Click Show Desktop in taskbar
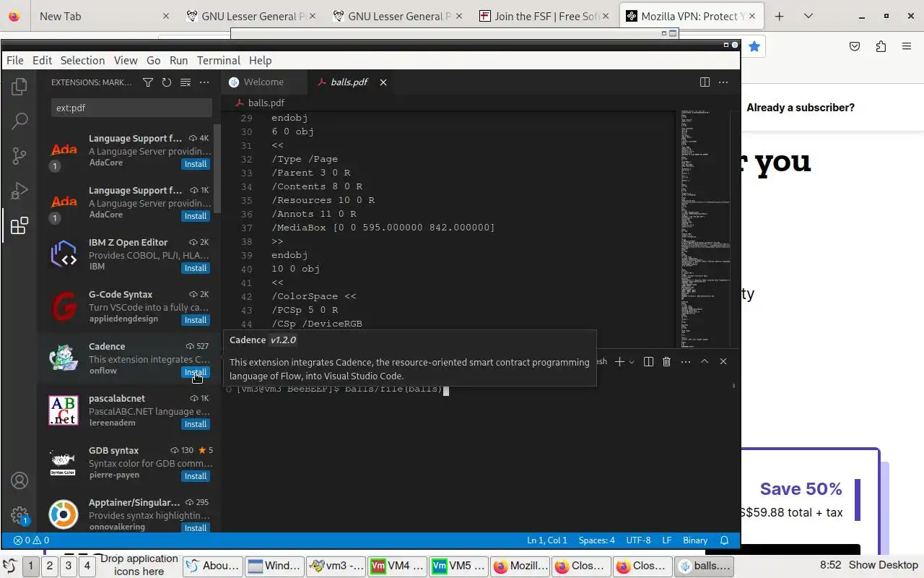924x578 pixels. tap(883, 565)
